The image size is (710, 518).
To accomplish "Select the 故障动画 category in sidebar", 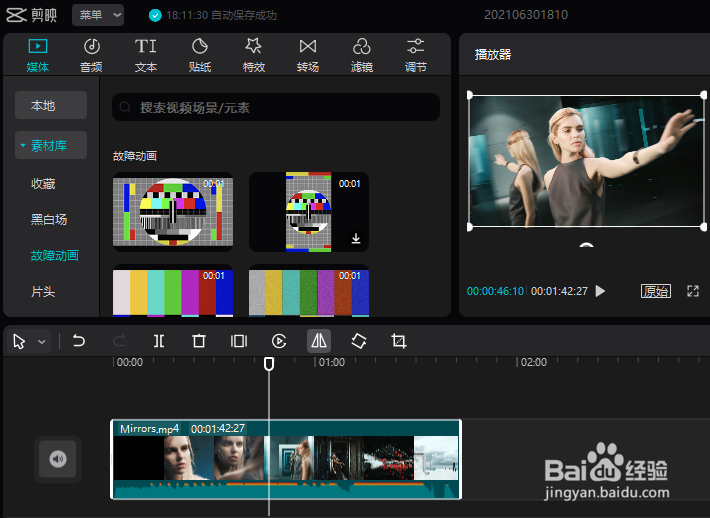I will point(55,255).
